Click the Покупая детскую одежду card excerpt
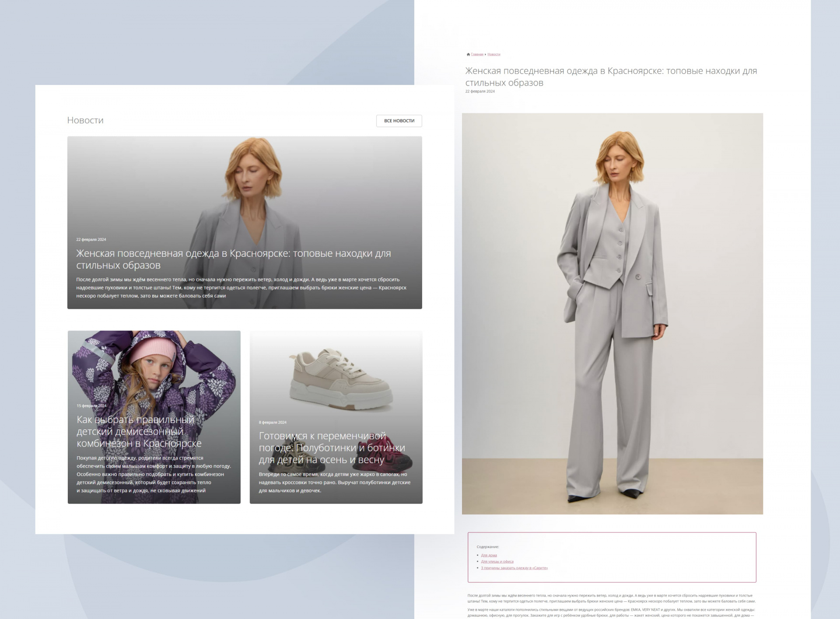Screen dimensions: 840x619 (154, 474)
